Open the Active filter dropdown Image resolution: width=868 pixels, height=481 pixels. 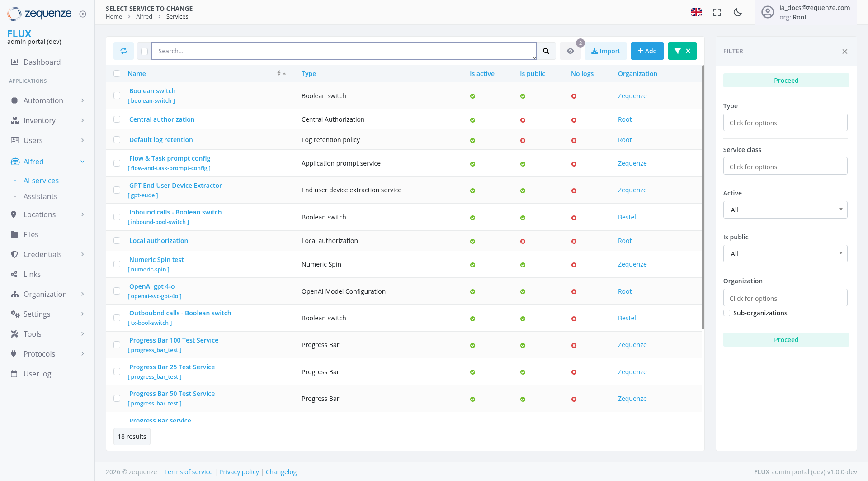coord(785,210)
